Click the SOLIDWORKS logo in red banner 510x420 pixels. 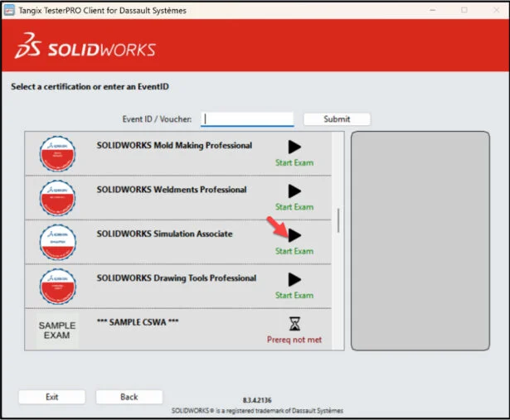86,47
